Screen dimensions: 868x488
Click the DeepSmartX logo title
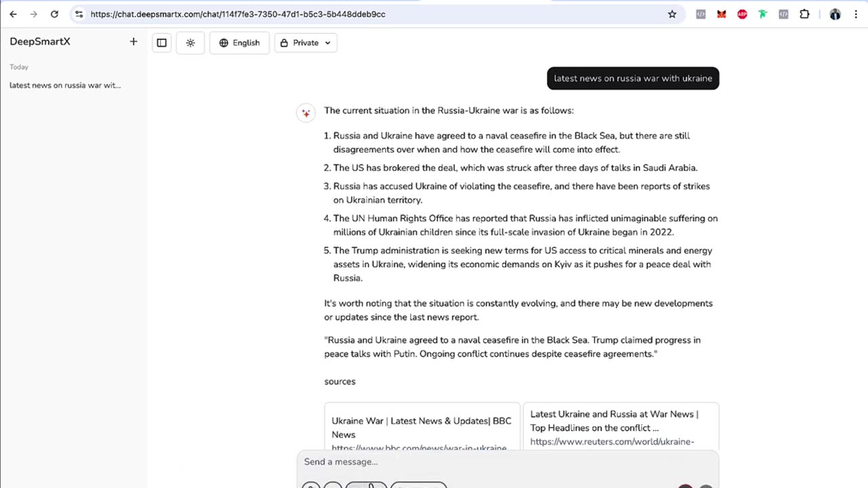[x=40, y=41]
